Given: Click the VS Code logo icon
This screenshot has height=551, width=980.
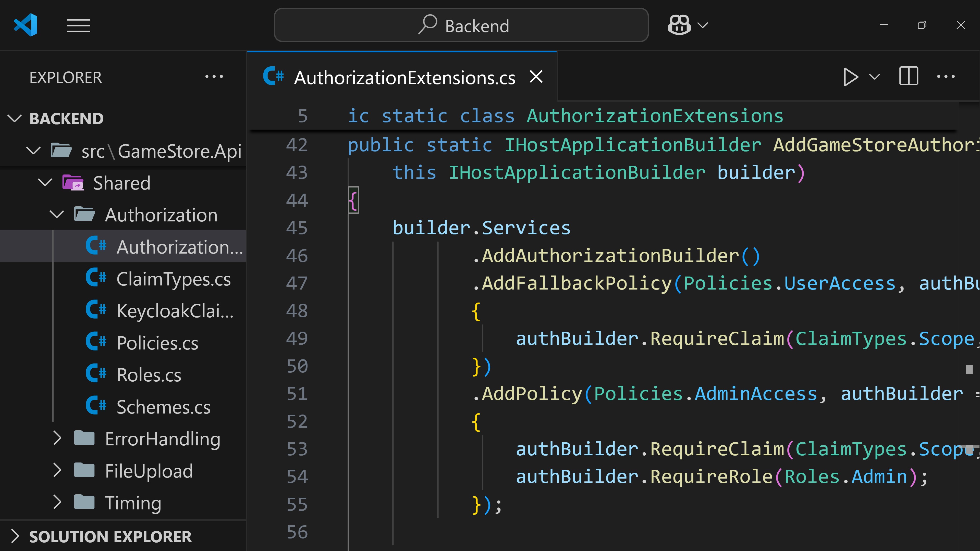Looking at the screenshot, I should [26, 25].
